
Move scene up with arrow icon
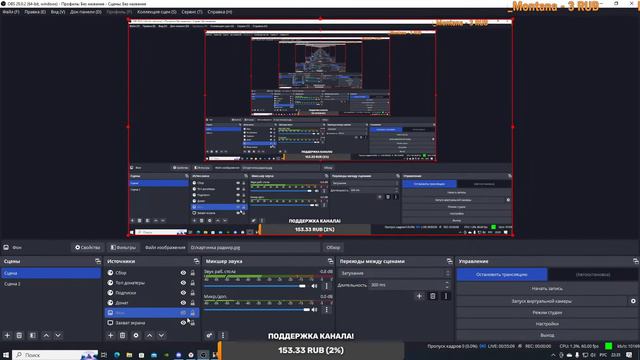click(x=46, y=335)
